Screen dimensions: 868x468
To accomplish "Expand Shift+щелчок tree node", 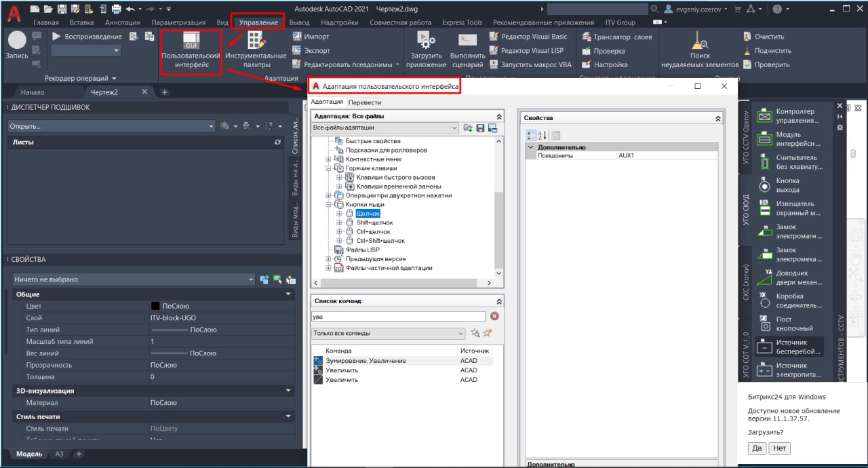I will tap(340, 222).
